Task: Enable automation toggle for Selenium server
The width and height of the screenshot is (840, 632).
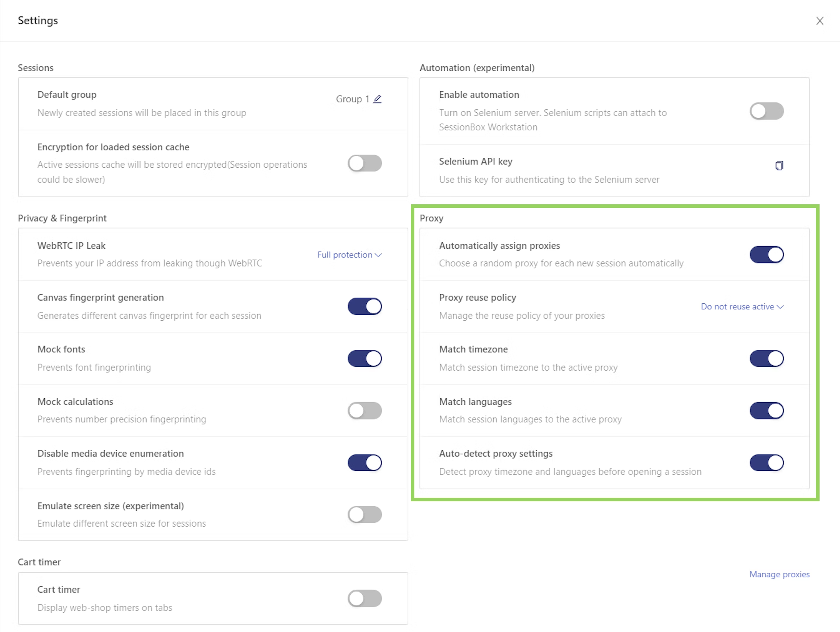Action: (766, 111)
